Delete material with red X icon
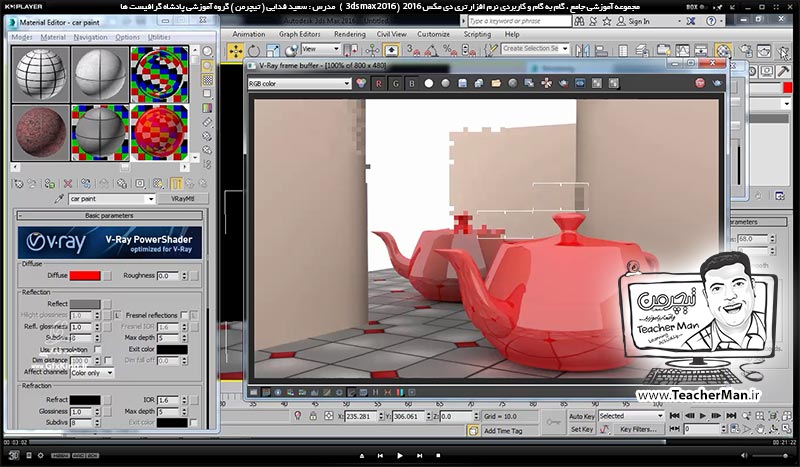The height and width of the screenshot is (467, 800). click(67, 184)
